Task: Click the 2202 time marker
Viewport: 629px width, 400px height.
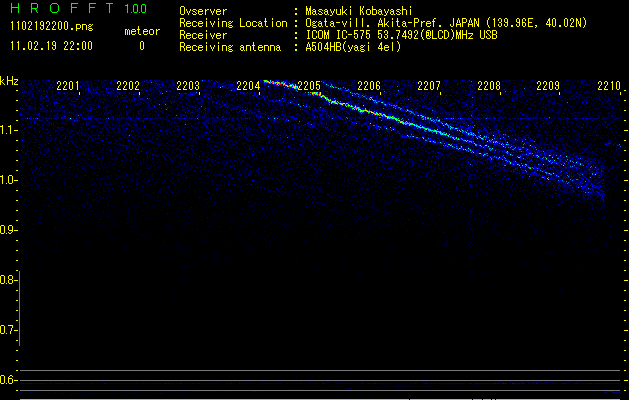Action: click(x=128, y=86)
